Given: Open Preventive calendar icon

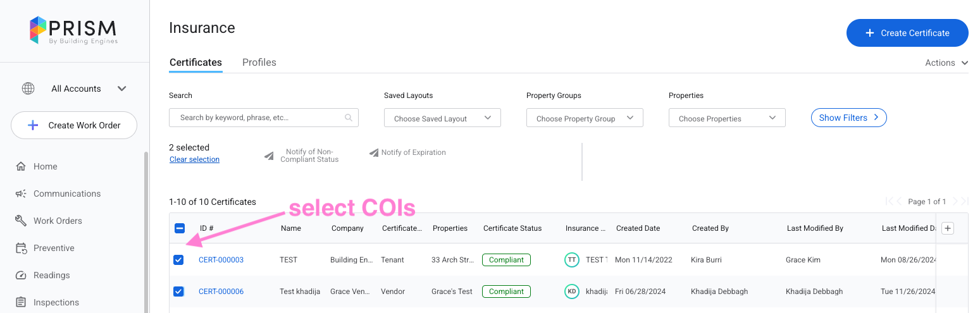Looking at the screenshot, I should (x=21, y=248).
